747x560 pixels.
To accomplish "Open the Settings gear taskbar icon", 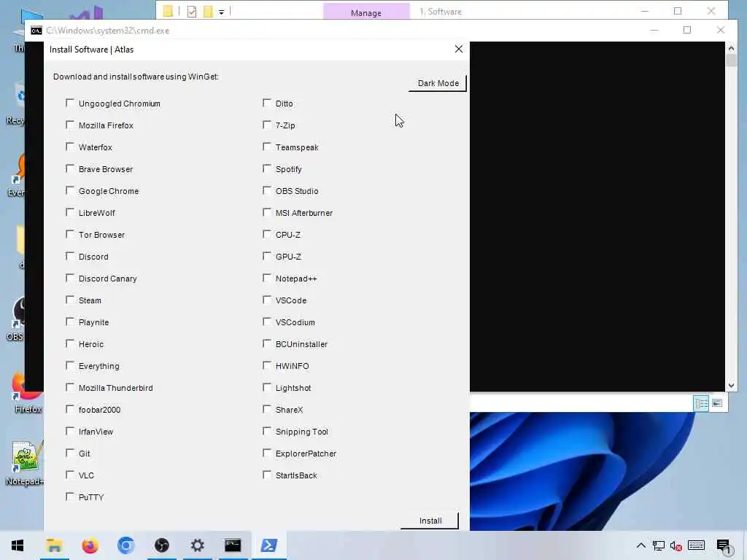I will 197,545.
